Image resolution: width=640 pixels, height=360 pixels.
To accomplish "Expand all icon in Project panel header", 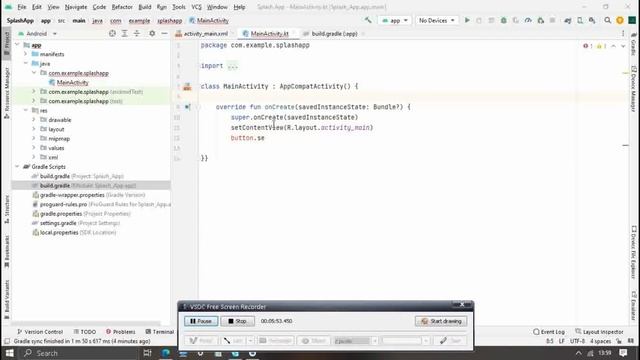I will click(x=124, y=33).
